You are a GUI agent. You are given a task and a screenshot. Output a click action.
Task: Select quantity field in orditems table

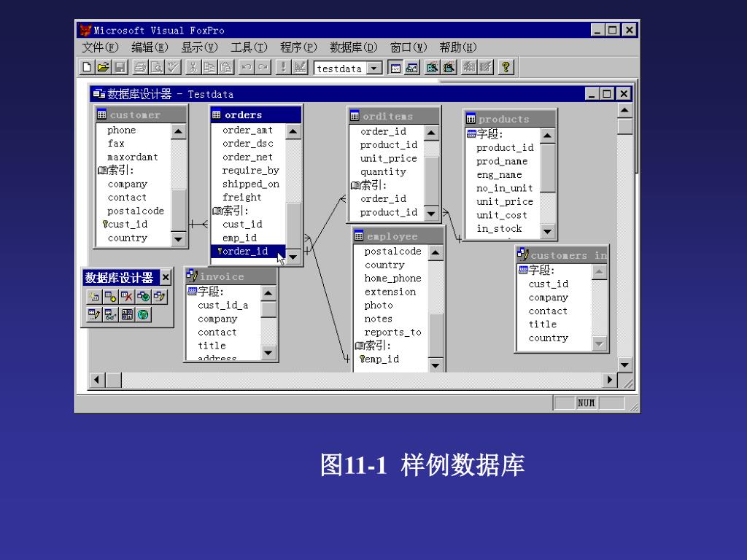click(x=383, y=172)
